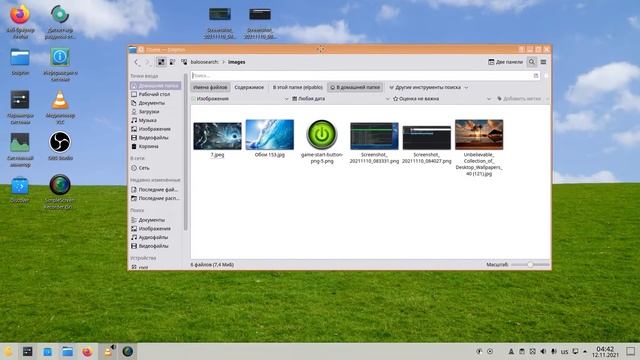Open Музыка in places panel
The height and width of the screenshot is (360, 640).
156,120
